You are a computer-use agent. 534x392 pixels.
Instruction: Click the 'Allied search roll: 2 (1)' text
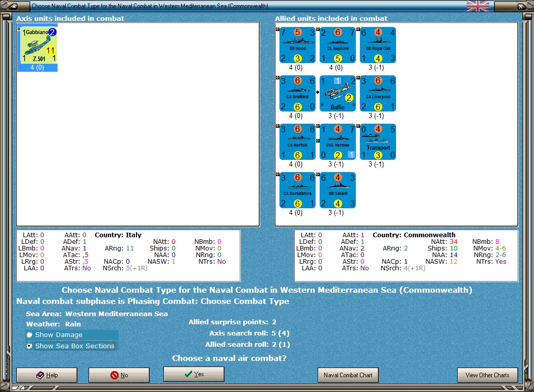coord(247,344)
